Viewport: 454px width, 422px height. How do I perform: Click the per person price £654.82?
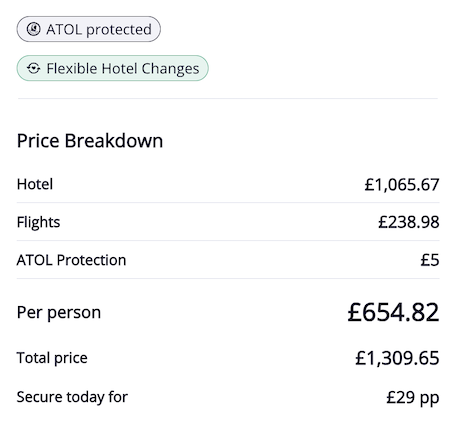click(393, 313)
